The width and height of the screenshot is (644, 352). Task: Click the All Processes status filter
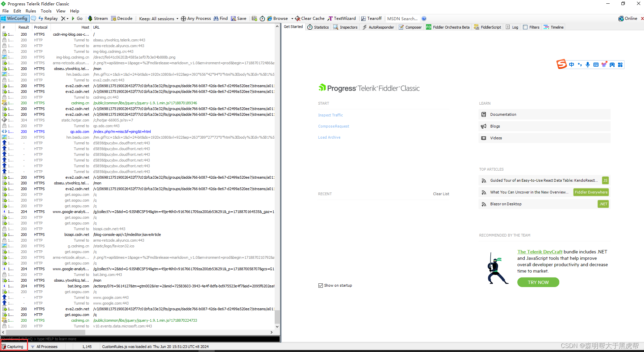tap(44, 347)
